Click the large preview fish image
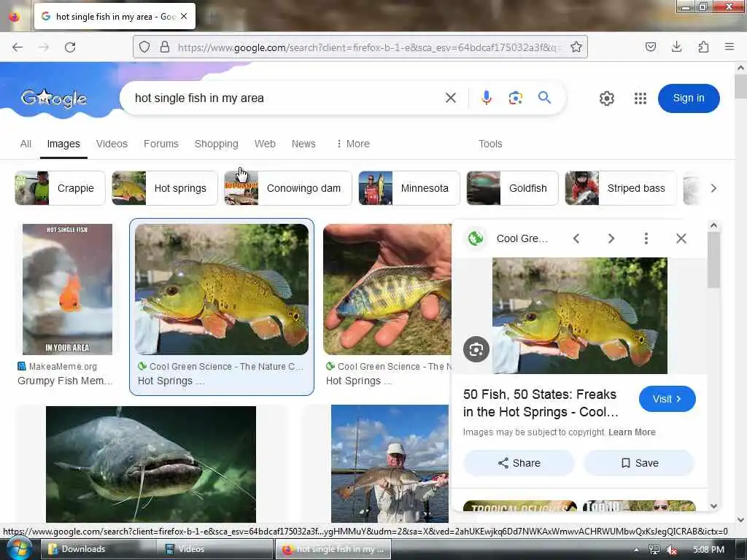Viewport: 747px width, 560px height. (579, 315)
